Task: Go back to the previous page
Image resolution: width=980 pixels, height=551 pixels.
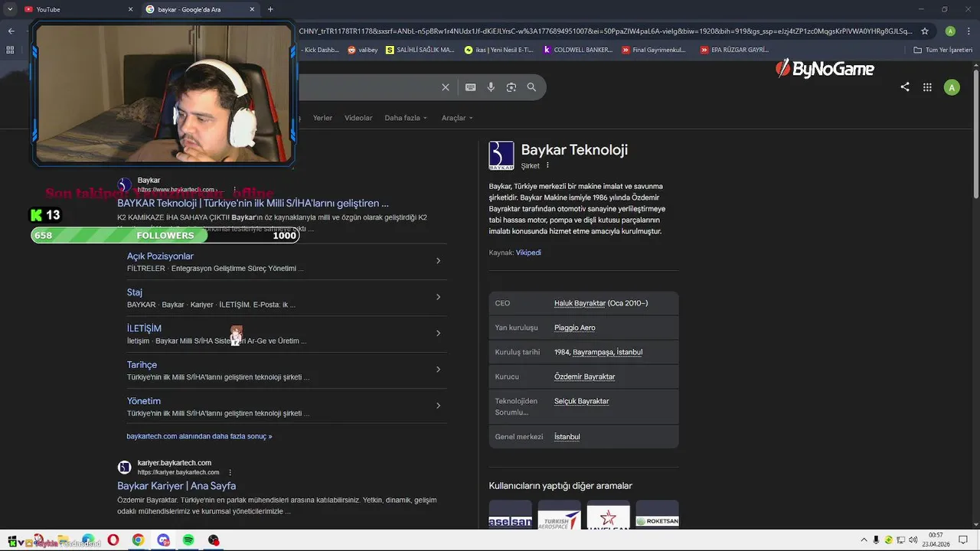Action: click(11, 31)
